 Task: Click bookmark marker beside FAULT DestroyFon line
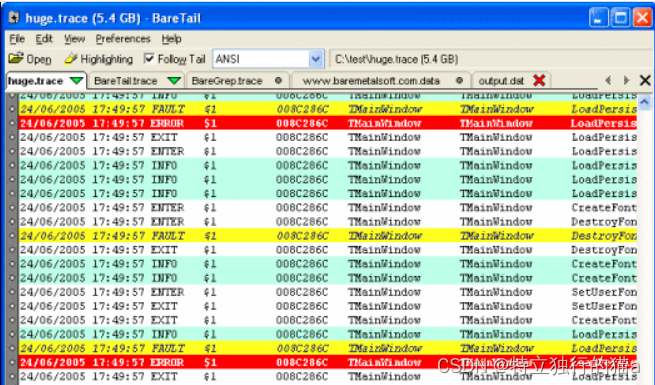(12, 236)
